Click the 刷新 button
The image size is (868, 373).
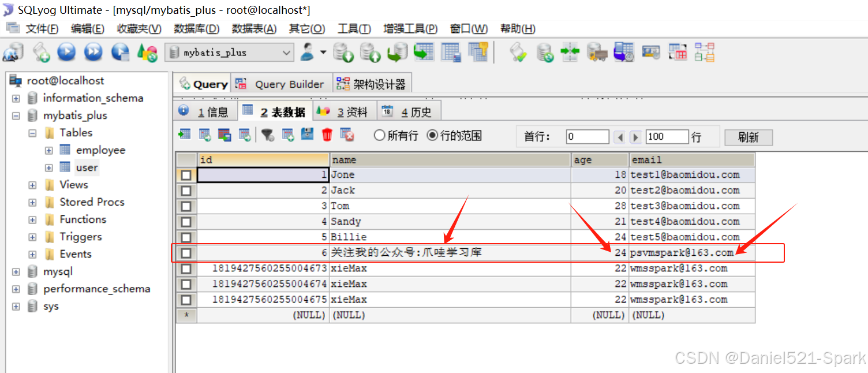pos(749,137)
